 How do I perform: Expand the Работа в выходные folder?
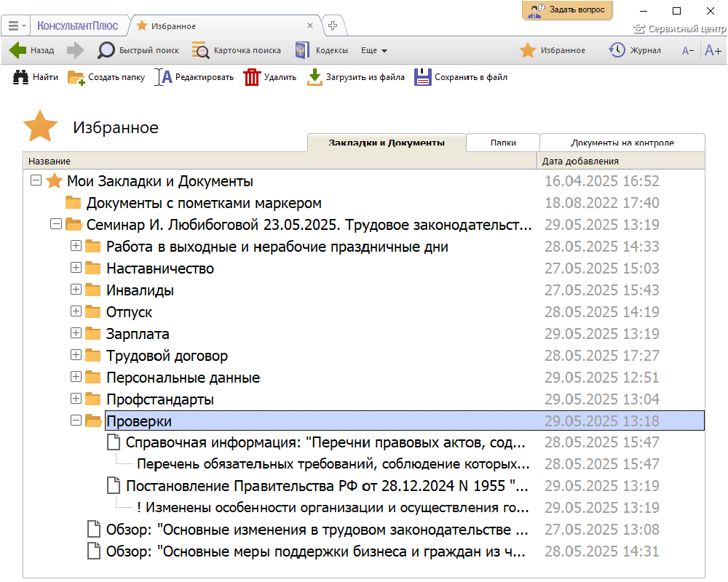coord(76,245)
